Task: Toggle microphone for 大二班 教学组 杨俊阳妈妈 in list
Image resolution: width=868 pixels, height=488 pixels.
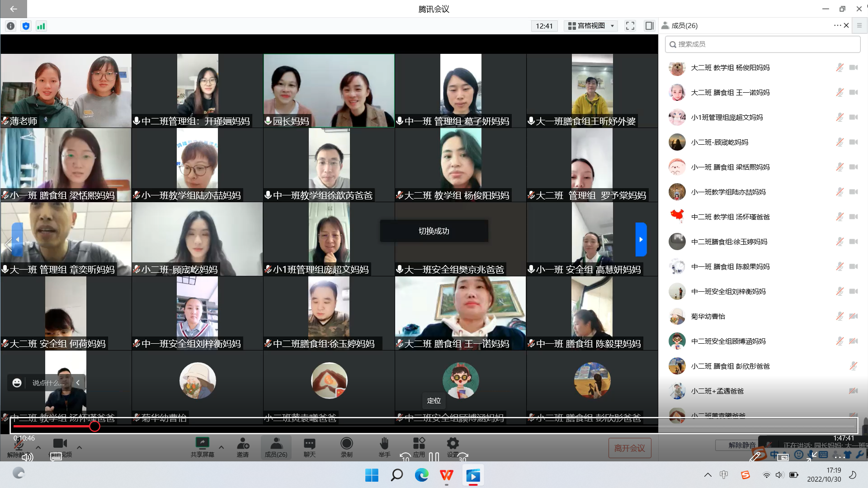Action: (840, 67)
